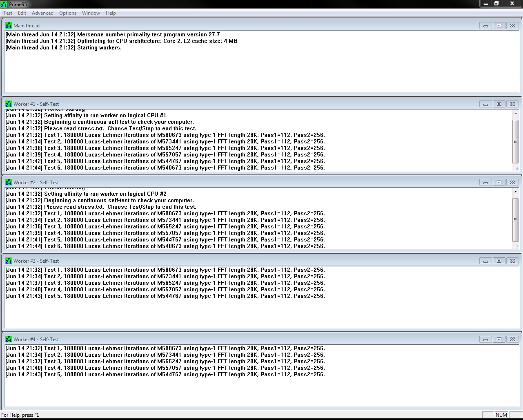The height and width of the screenshot is (420, 523).
Task: Maximize the Worker #2 Self-Test window
Action: 499,182
